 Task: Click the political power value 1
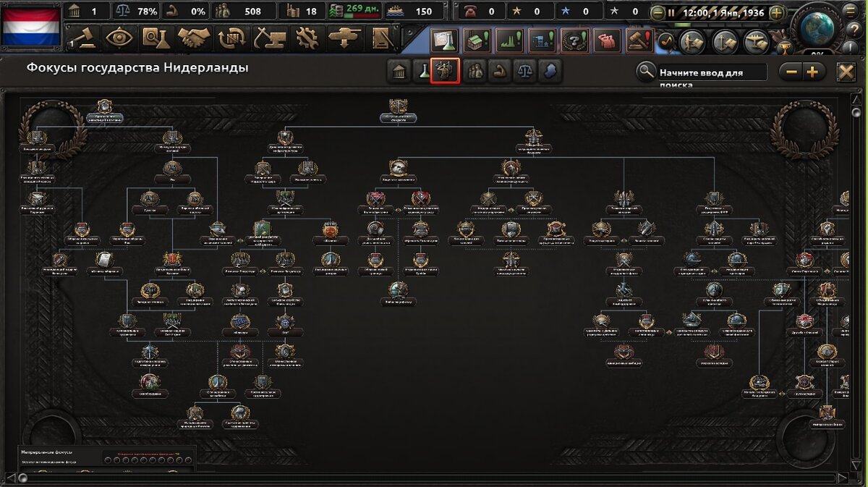coord(86,11)
